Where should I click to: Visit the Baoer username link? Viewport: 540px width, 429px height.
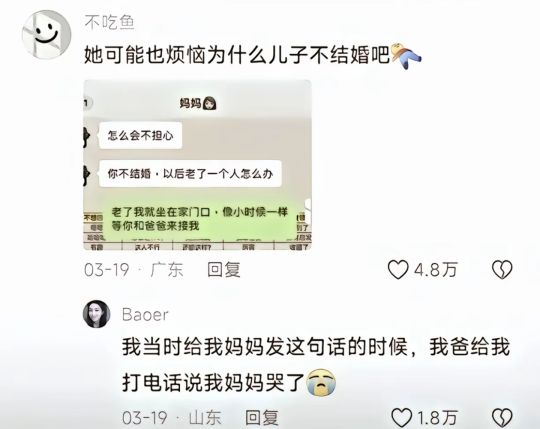pos(145,314)
